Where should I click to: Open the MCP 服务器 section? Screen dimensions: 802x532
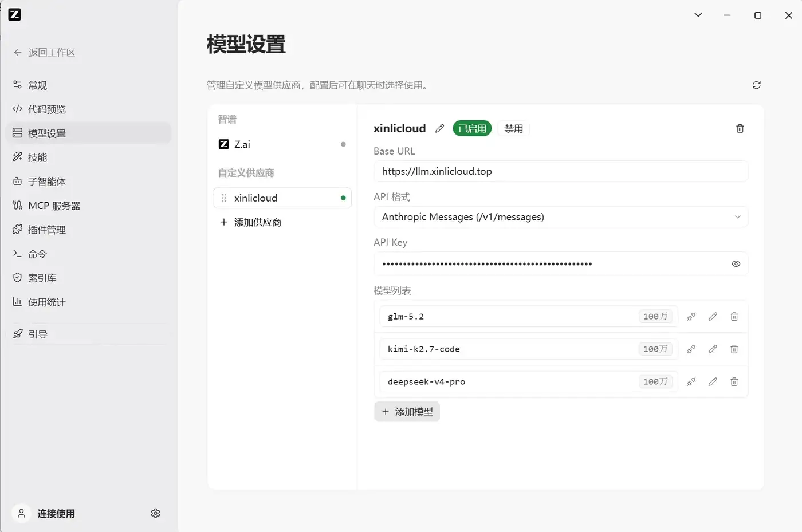click(88, 206)
